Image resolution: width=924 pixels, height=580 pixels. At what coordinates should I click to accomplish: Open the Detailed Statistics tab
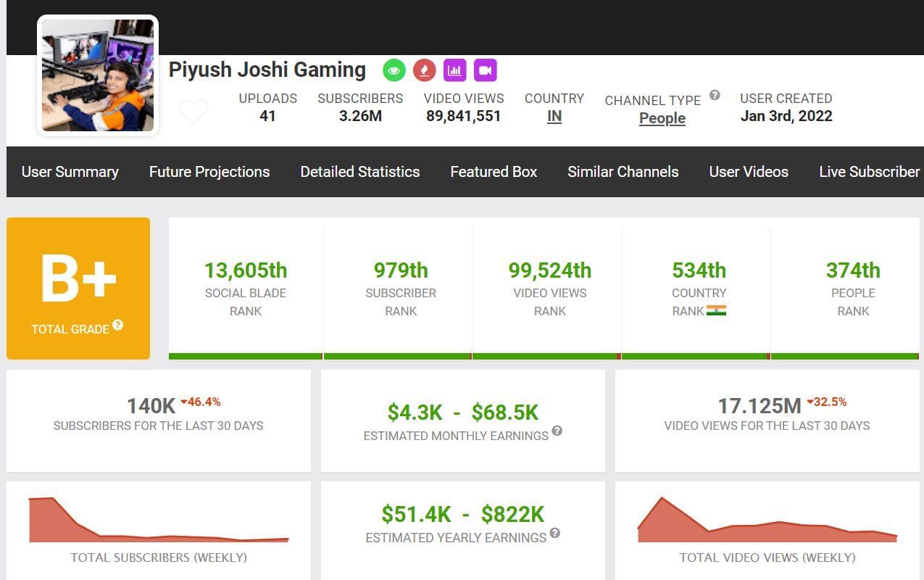tap(360, 172)
